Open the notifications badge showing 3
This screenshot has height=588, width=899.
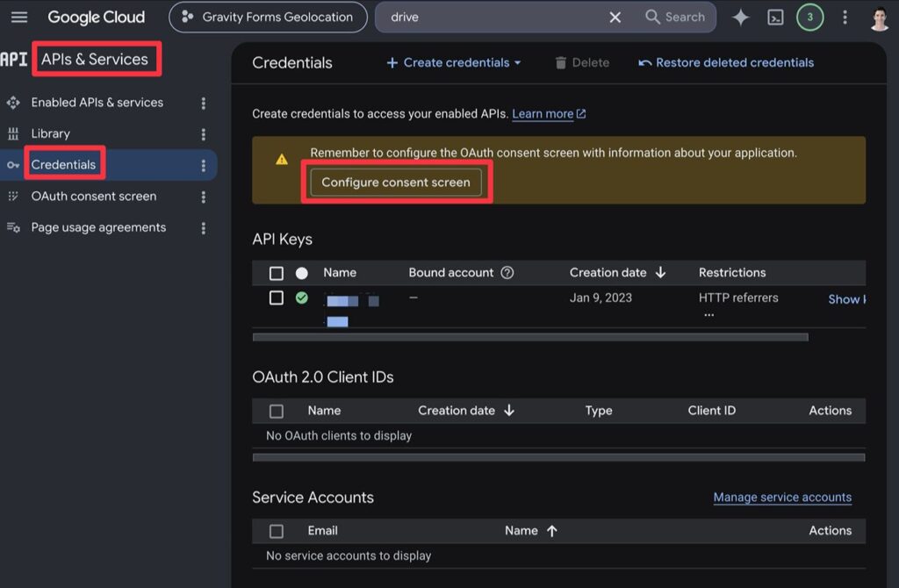(809, 18)
